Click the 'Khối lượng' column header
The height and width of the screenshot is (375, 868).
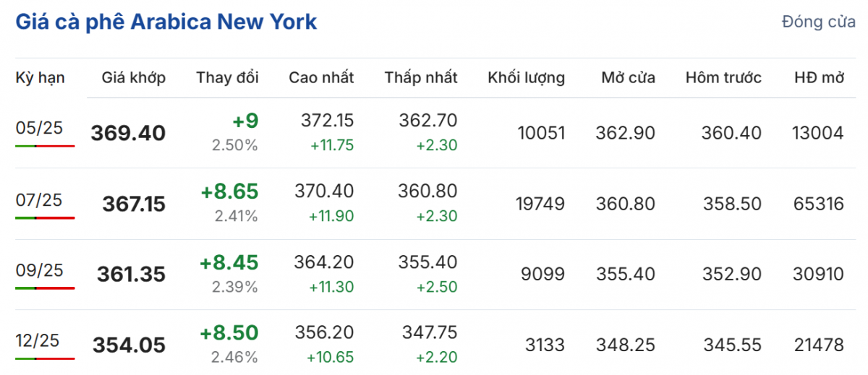coord(527,78)
